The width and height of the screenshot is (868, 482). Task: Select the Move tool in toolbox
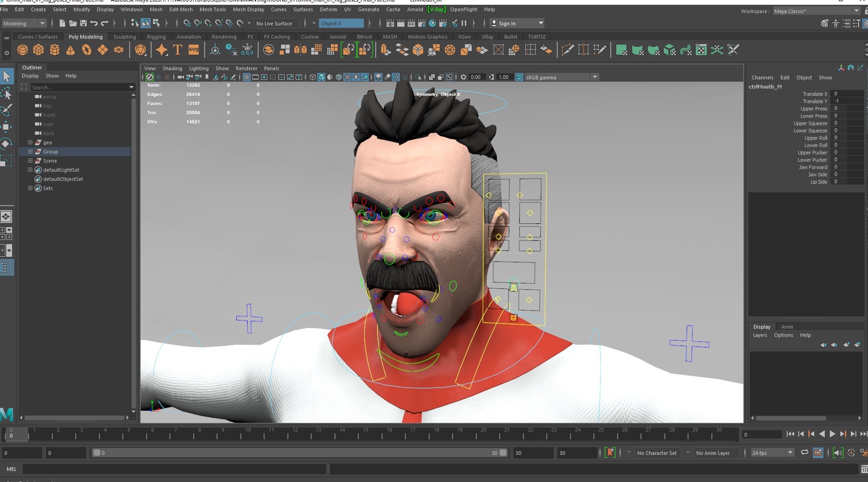coord(6,127)
